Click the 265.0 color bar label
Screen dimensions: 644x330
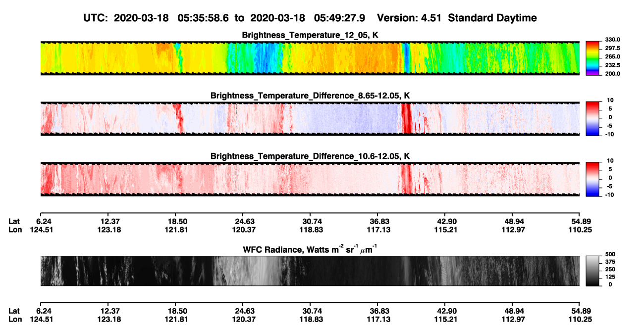click(612, 56)
